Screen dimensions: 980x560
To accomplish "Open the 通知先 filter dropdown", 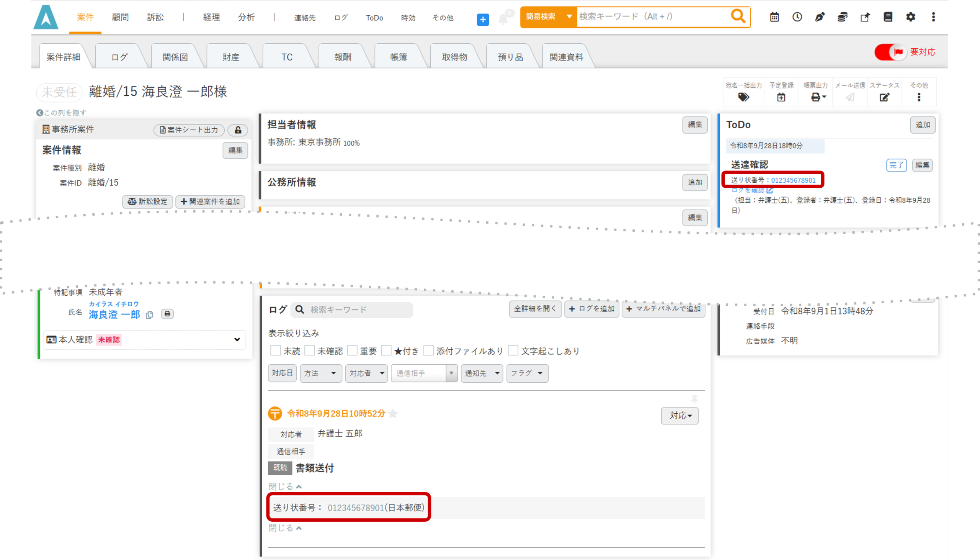I will click(482, 373).
